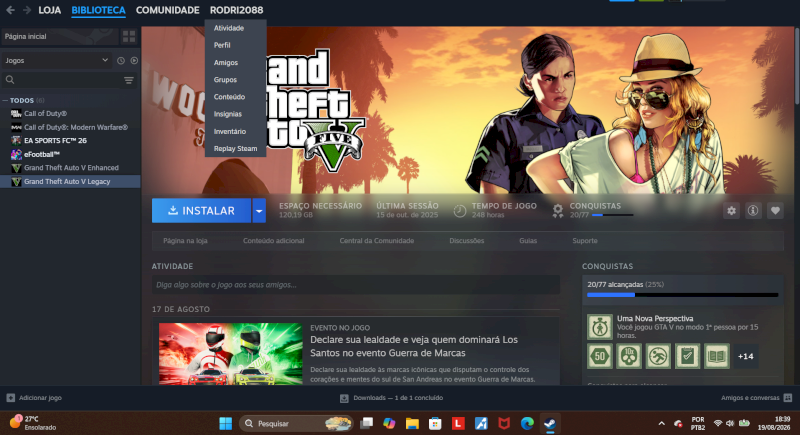The image size is (800, 435).
Task: Go back with the back arrow
Action: pos(10,10)
